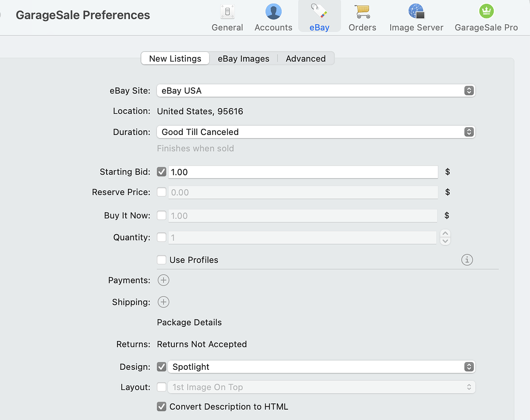The width and height of the screenshot is (530, 420).
Task: Uncheck the Design checkbox
Action: 161,367
